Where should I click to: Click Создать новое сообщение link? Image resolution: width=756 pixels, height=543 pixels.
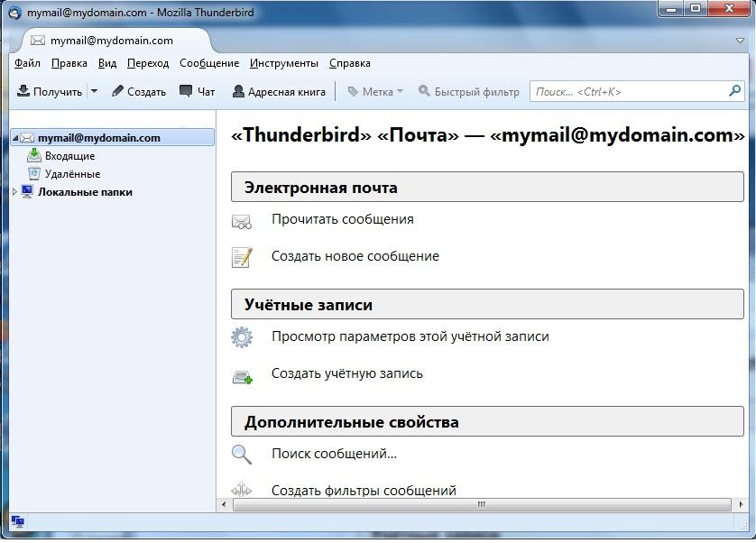(355, 256)
